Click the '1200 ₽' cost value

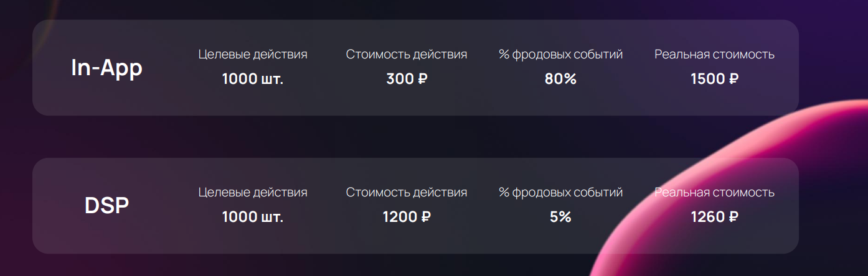click(407, 217)
